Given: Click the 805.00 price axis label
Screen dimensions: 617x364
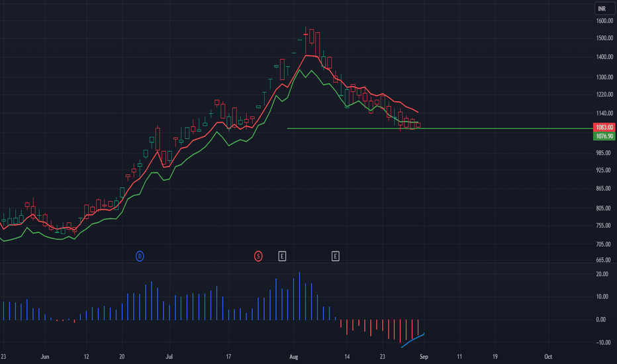Looking at the screenshot, I should pos(603,208).
